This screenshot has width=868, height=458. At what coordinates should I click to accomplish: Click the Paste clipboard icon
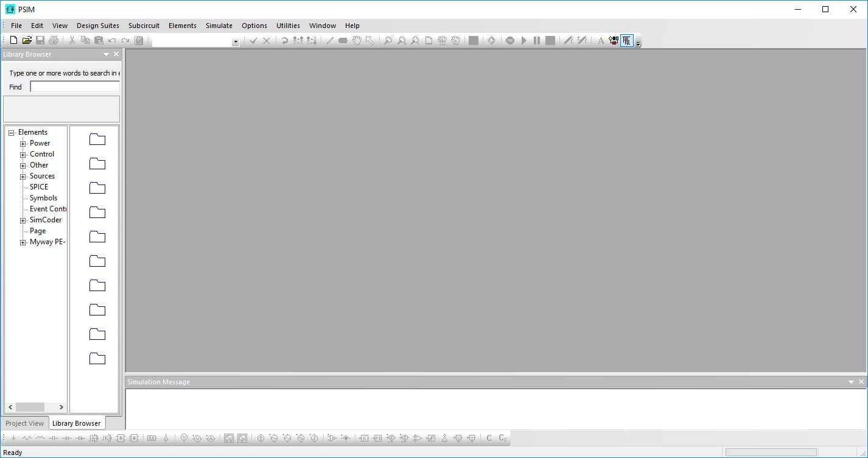coord(99,40)
